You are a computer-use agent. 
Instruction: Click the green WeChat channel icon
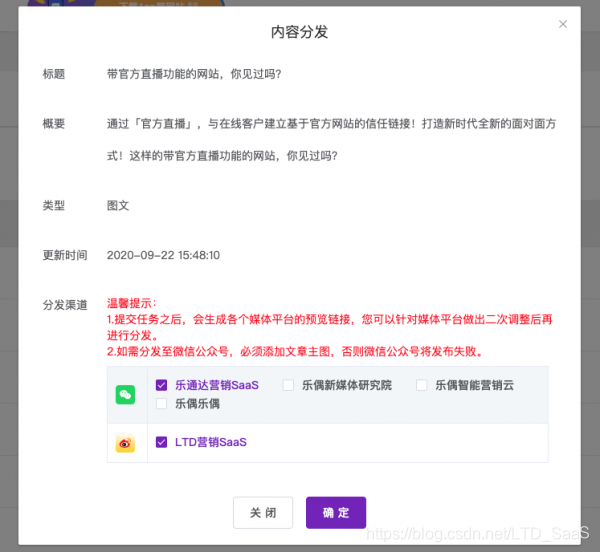point(125,395)
